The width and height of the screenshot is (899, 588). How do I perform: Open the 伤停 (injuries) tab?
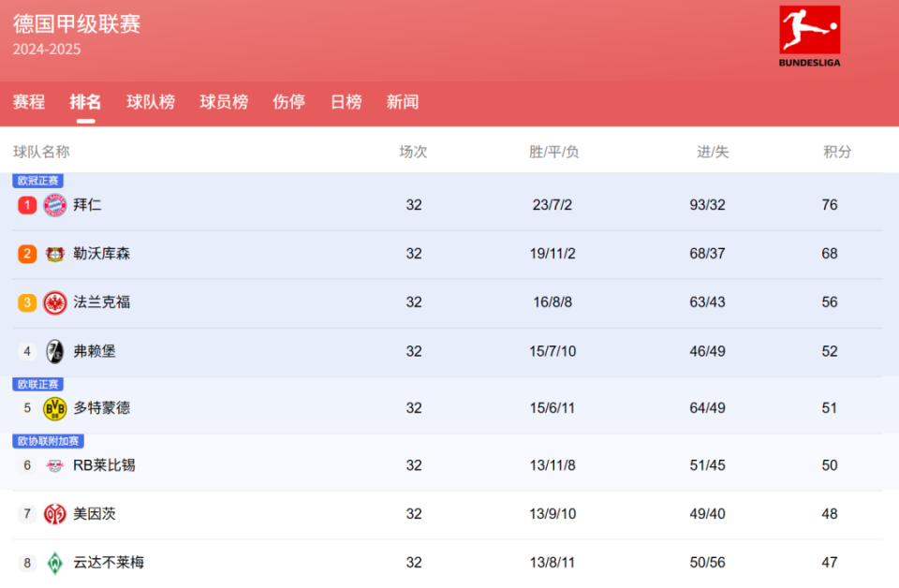288,102
